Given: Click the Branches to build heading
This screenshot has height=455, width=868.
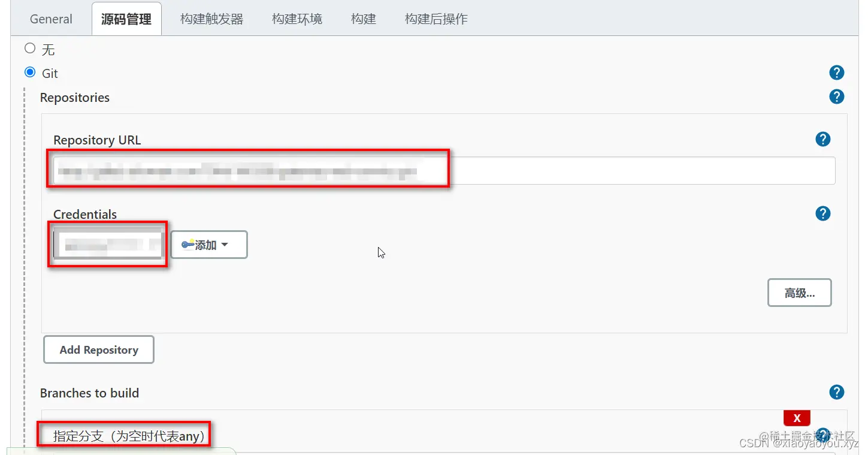Looking at the screenshot, I should click(x=89, y=393).
